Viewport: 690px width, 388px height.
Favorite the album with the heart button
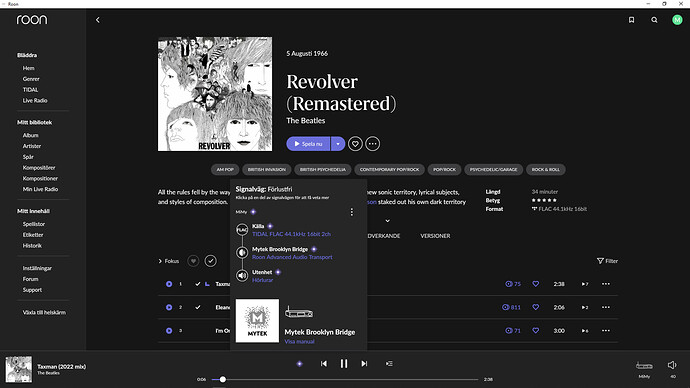(355, 144)
